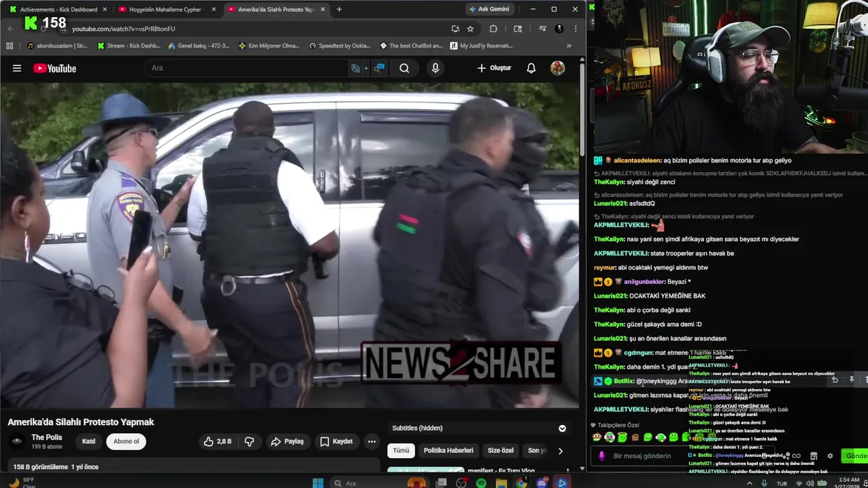Open the Chrome apps grid icon

[9, 45]
